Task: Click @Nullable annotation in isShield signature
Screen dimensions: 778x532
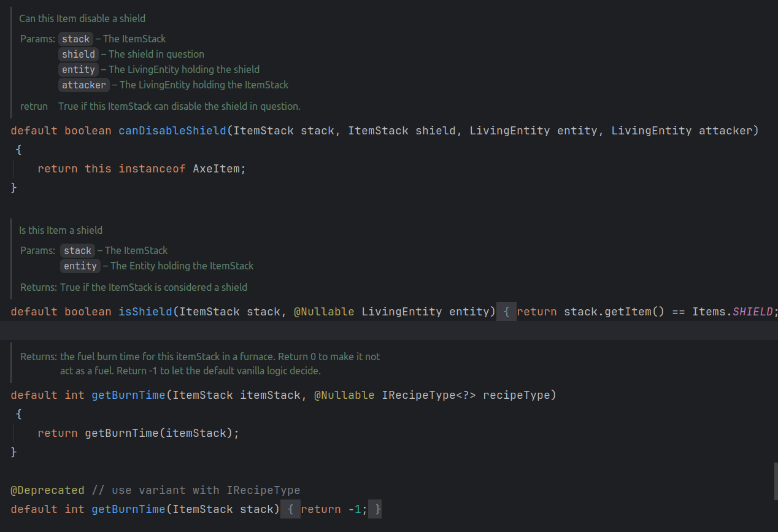Action: pos(323,312)
